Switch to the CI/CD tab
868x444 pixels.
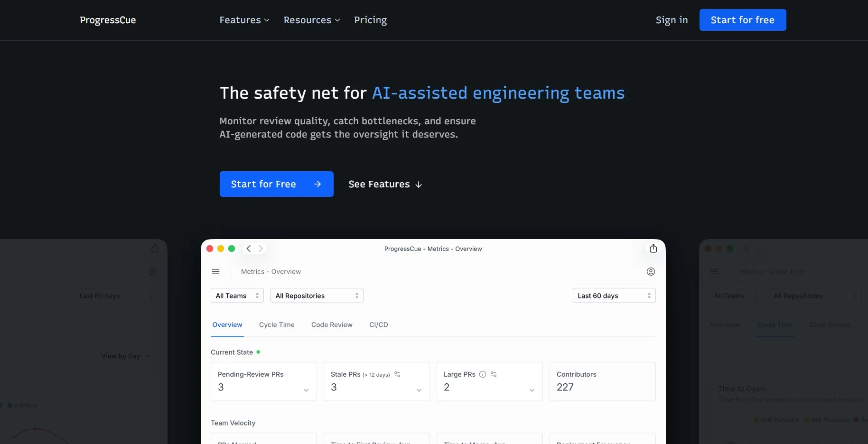(x=379, y=325)
